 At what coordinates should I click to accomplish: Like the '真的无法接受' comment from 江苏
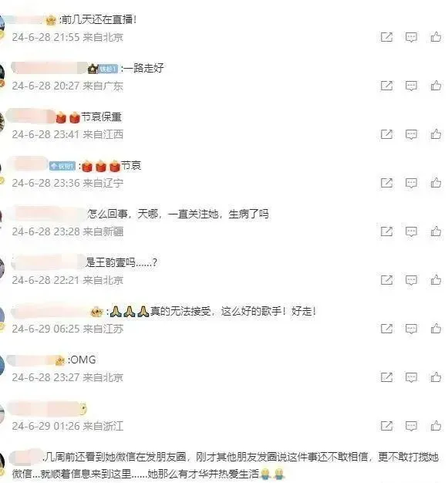[x=436, y=329]
